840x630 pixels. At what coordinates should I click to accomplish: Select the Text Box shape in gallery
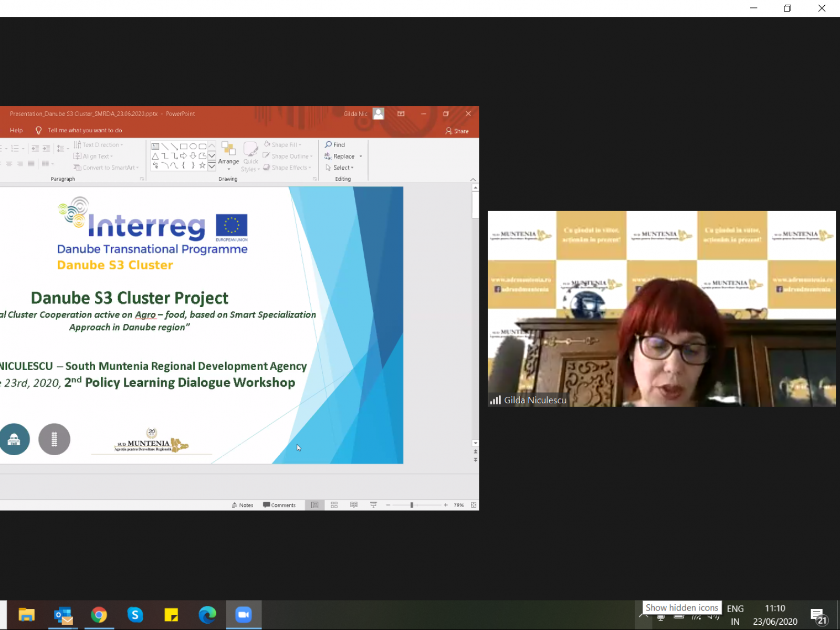155,146
